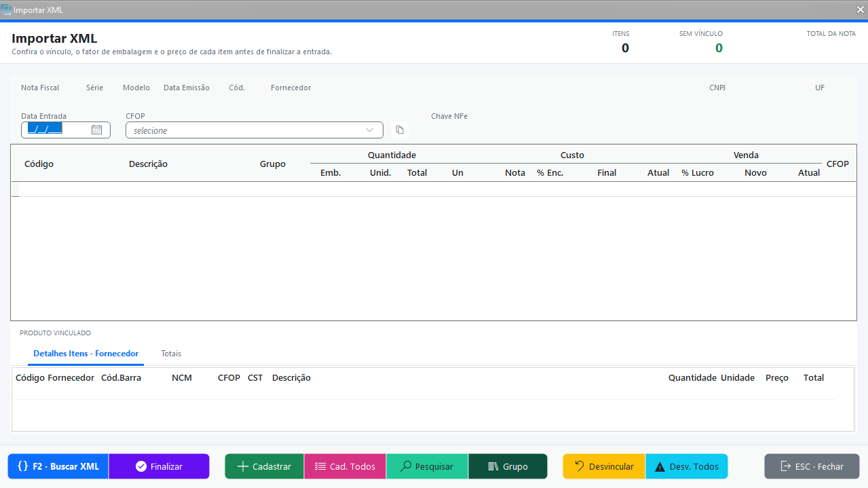Click the Importar XML title bar app icon

tap(6, 10)
